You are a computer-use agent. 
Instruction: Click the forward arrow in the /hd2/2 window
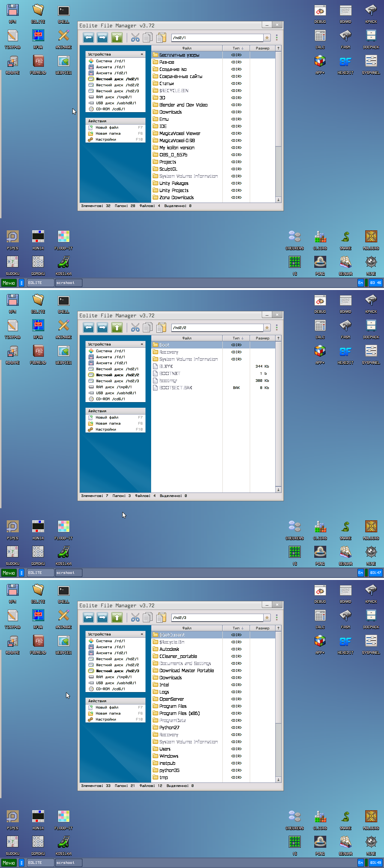point(102,327)
